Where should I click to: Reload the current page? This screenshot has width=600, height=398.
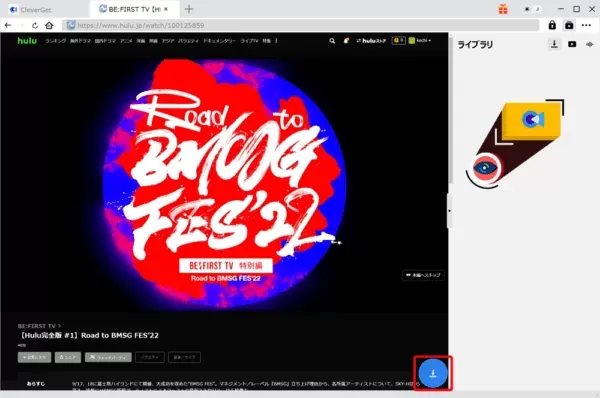click(x=35, y=25)
